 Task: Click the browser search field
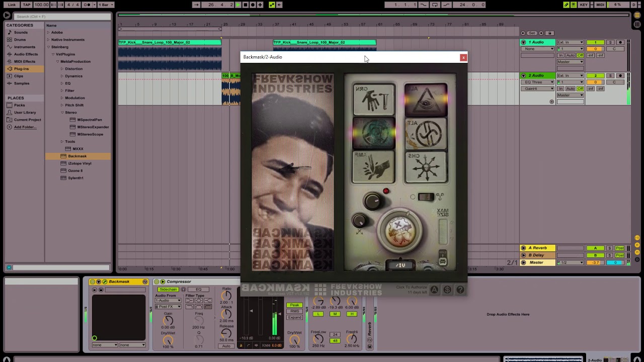tap(62, 17)
